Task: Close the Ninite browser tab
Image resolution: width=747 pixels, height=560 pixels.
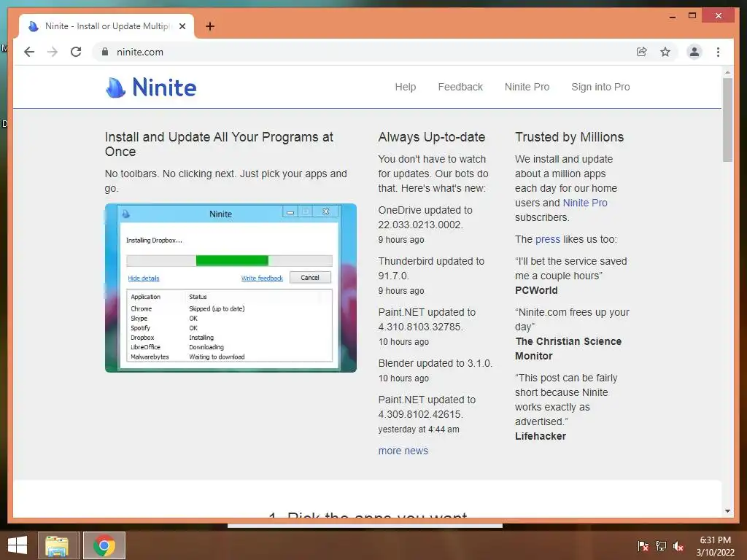Action: point(182,26)
